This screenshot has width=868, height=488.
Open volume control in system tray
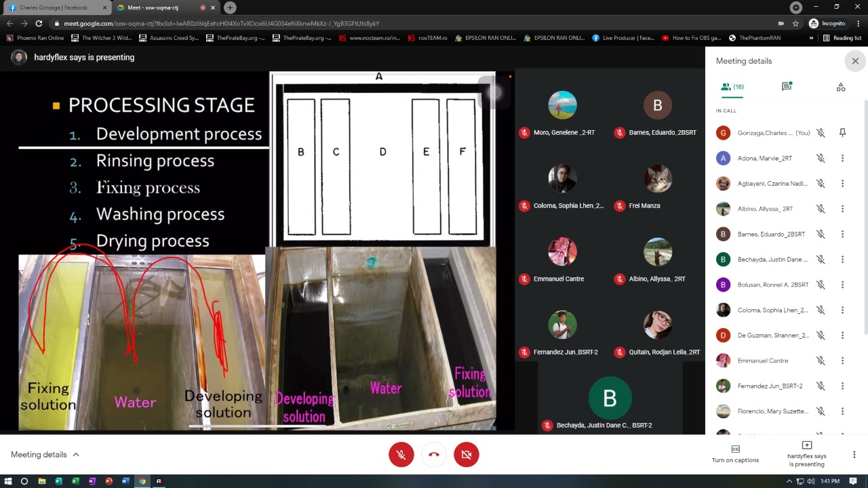click(x=811, y=481)
